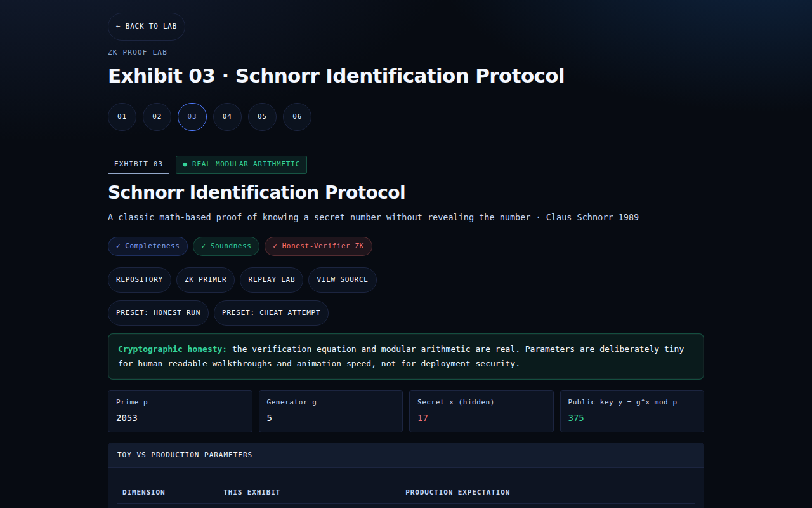This screenshot has height=508, width=812.
Task: Select the currently active exhibit 03 pill
Action: click(x=192, y=116)
